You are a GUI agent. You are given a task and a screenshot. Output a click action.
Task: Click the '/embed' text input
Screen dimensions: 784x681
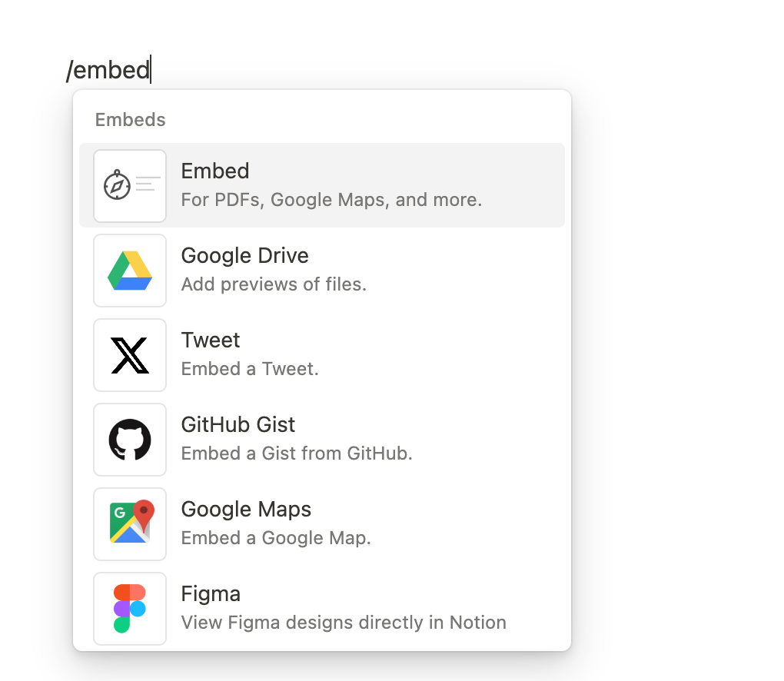[108, 69]
